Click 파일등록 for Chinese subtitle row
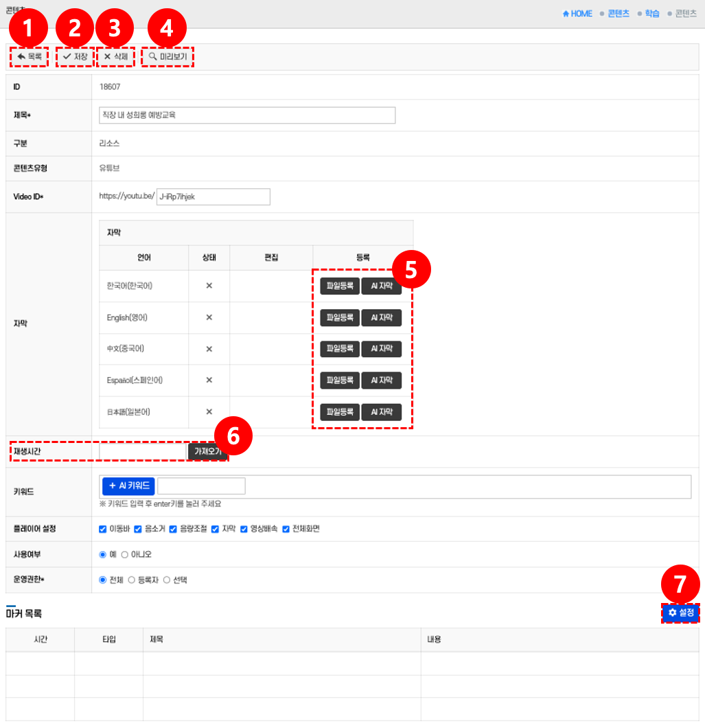 (x=340, y=348)
